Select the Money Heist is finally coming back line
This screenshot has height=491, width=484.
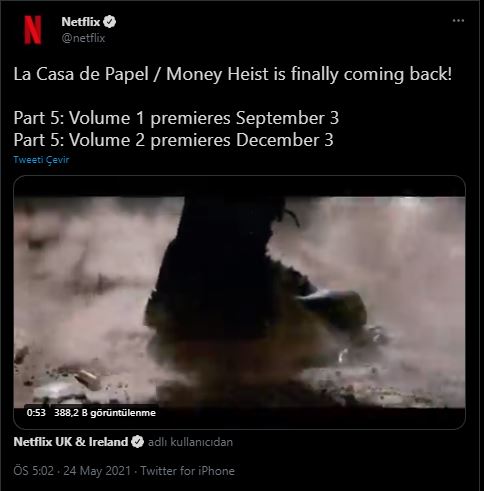(233, 74)
